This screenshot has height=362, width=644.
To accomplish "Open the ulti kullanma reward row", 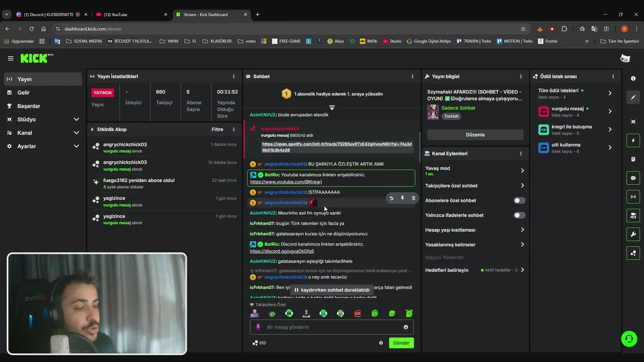I will pyautogui.click(x=575, y=147).
